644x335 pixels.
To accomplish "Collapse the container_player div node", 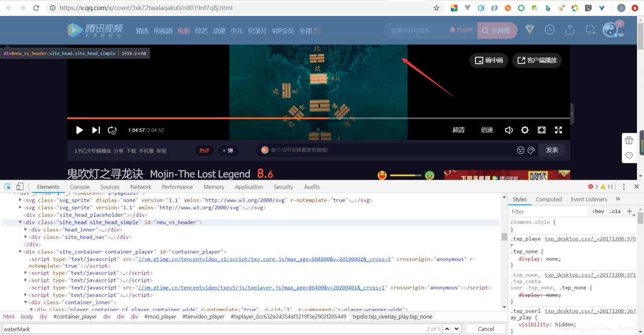I will (x=21, y=252).
